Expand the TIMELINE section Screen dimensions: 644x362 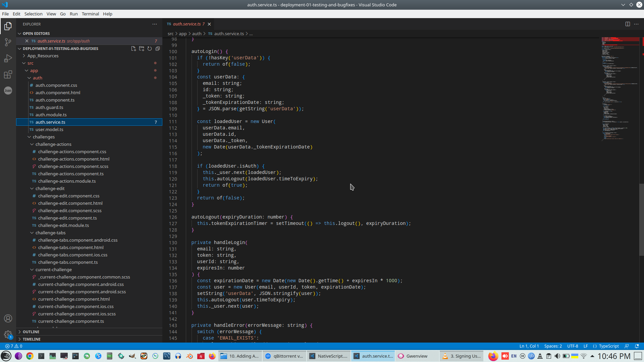pyautogui.click(x=32, y=339)
